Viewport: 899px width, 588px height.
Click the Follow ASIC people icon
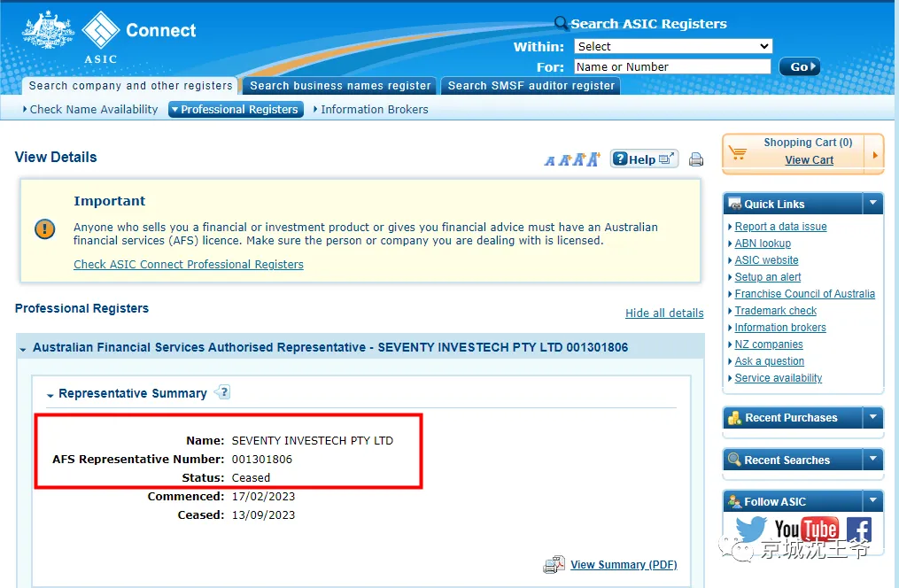pos(734,501)
